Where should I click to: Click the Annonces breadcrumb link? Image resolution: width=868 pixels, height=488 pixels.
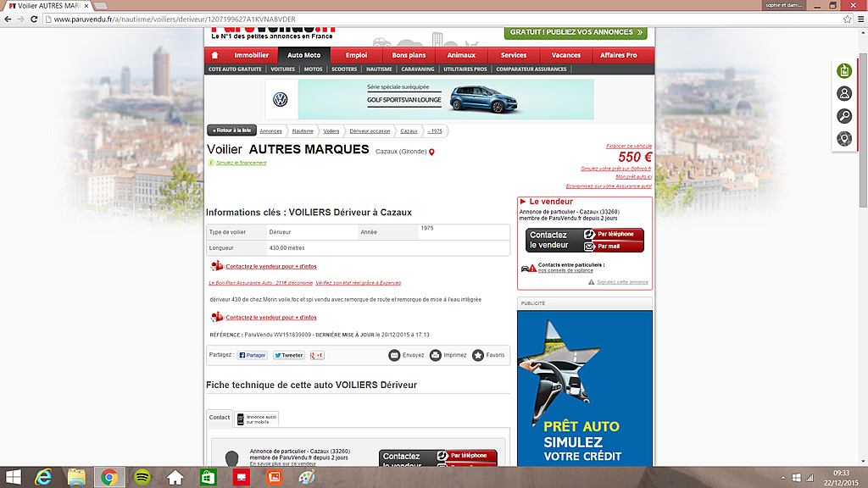click(270, 131)
